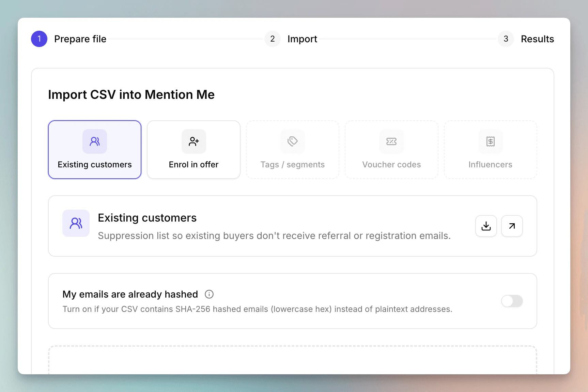Choose the Tags / segments card
Viewport: 588px width, 392px height.
(293, 150)
